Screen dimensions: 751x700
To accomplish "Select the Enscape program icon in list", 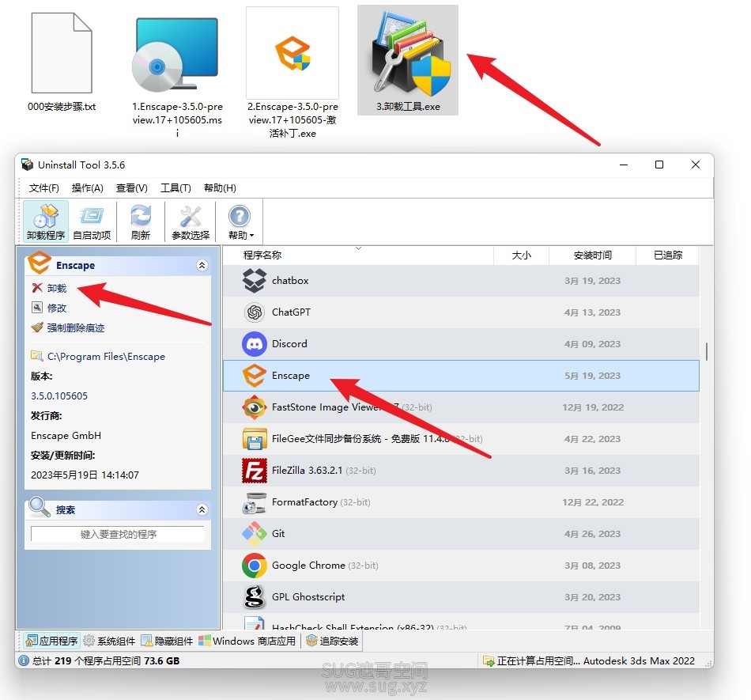I will pyautogui.click(x=255, y=376).
